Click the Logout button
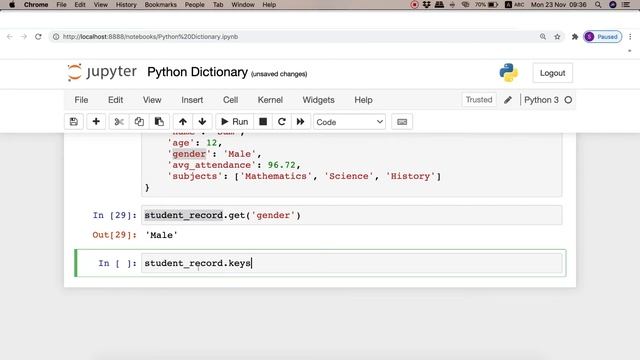Viewport: 640px width, 360px height. coord(552,73)
